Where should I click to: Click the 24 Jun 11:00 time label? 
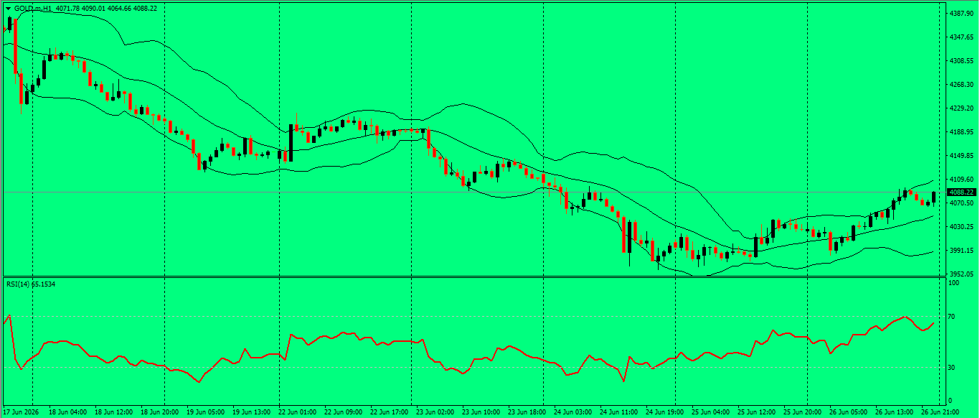point(619,412)
